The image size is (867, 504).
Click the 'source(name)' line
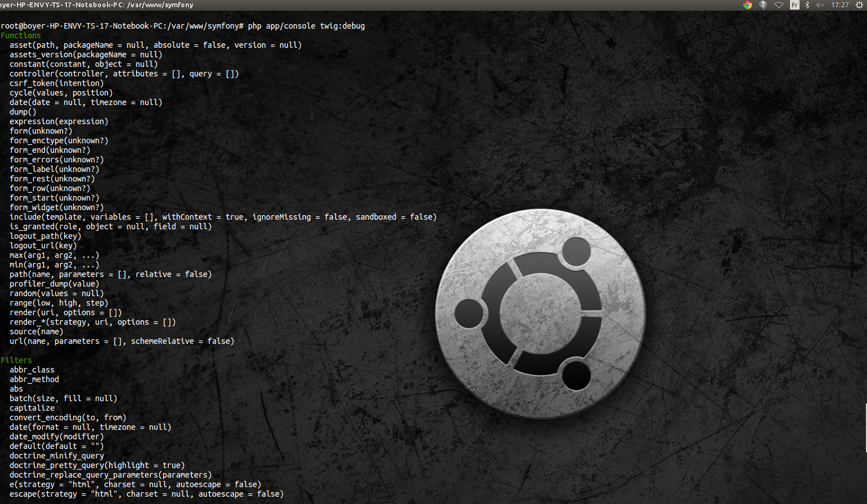click(x=37, y=332)
